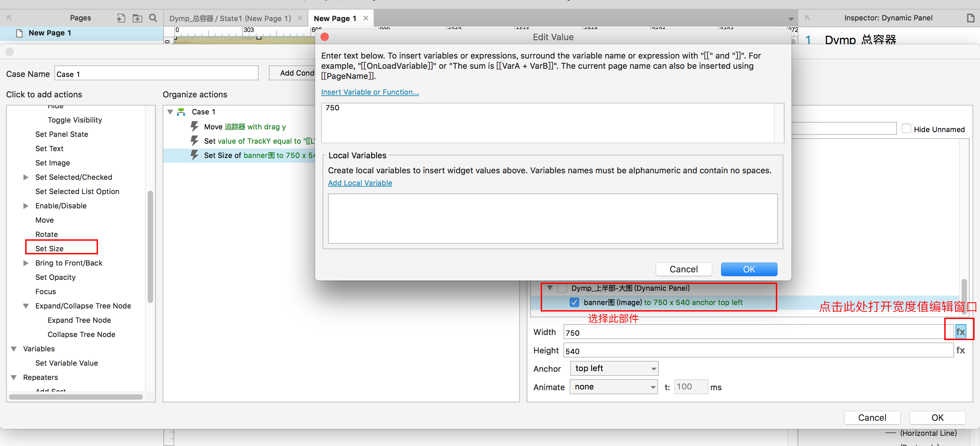This screenshot has width=980, height=446.
Task: Click the Insert Variable or Function link
Action: click(x=370, y=92)
